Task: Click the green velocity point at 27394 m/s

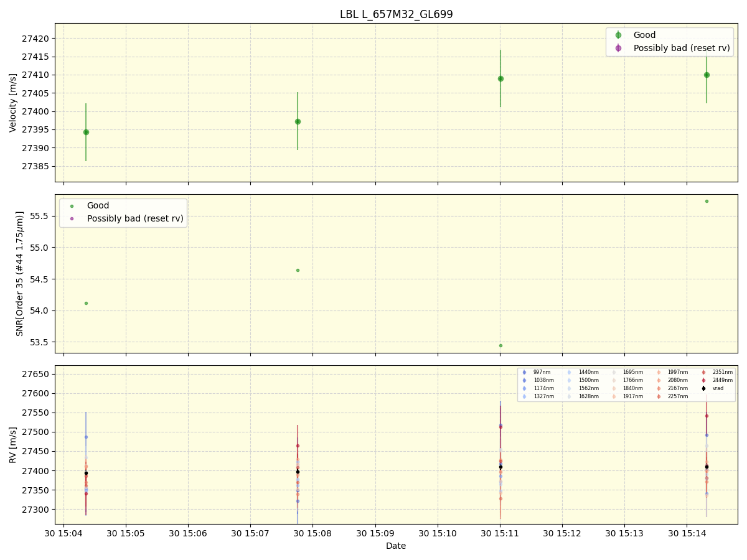Action: tap(86, 132)
